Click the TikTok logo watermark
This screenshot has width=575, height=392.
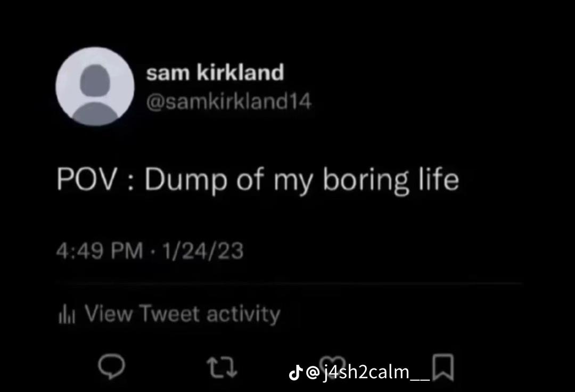(x=295, y=373)
